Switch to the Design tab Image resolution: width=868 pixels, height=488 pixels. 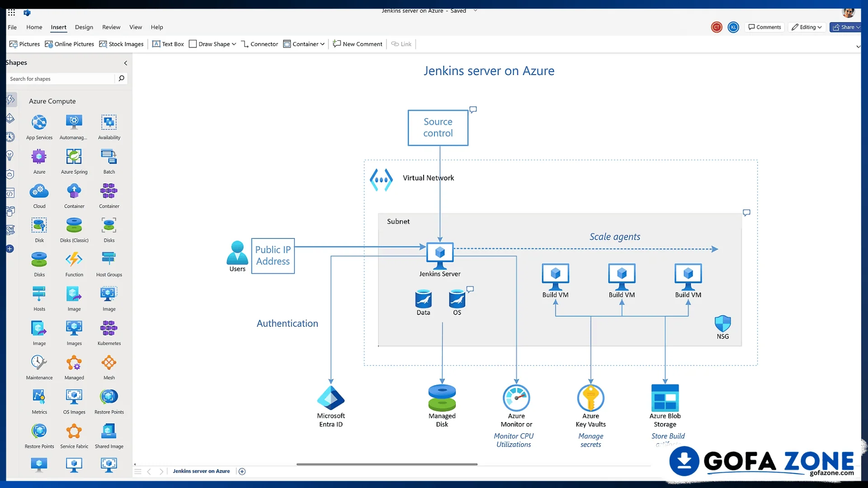point(84,27)
